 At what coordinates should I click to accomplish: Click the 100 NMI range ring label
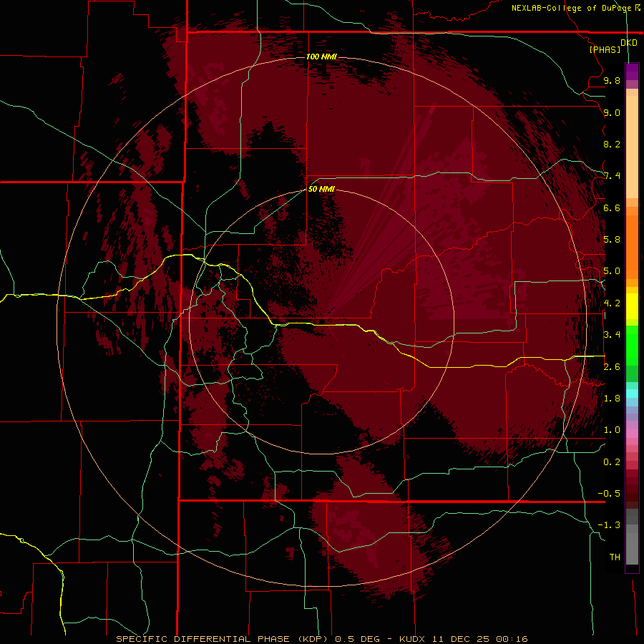321,57
